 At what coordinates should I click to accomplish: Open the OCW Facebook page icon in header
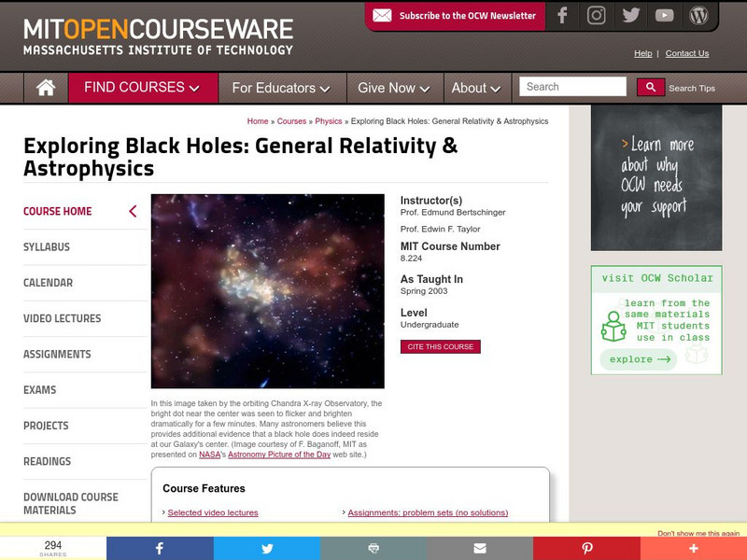click(562, 16)
